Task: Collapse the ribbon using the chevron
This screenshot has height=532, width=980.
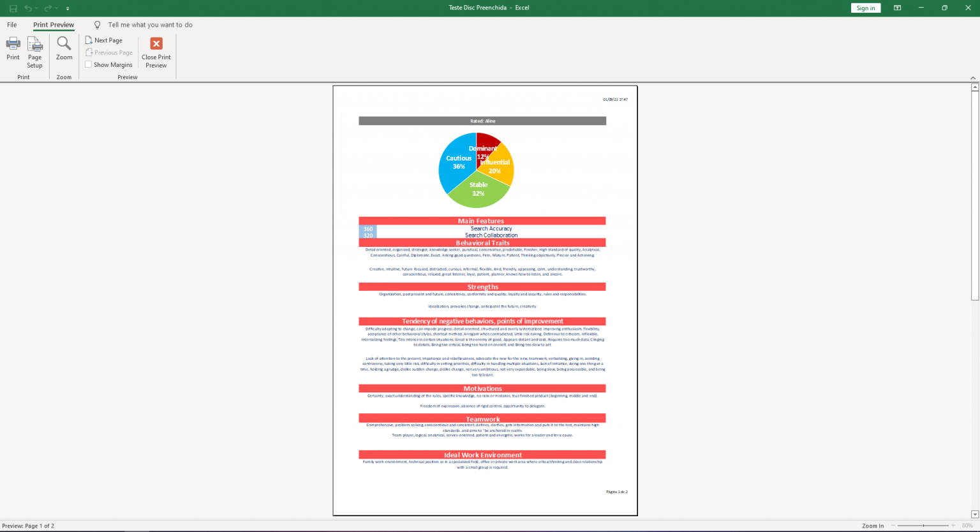Action: (972, 77)
